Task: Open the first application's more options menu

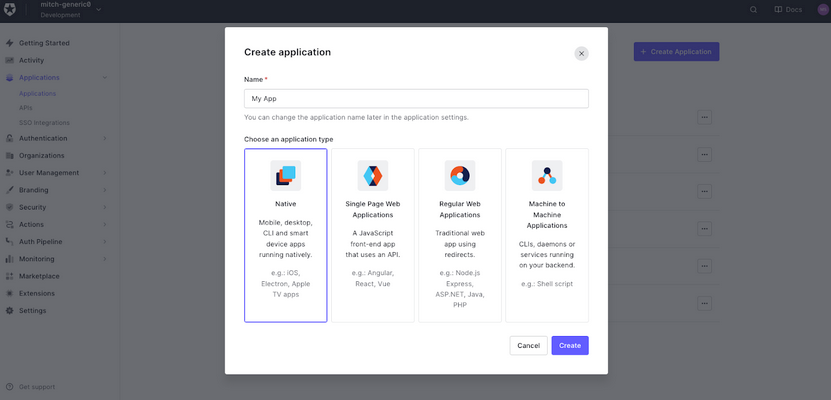Action: click(x=704, y=117)
